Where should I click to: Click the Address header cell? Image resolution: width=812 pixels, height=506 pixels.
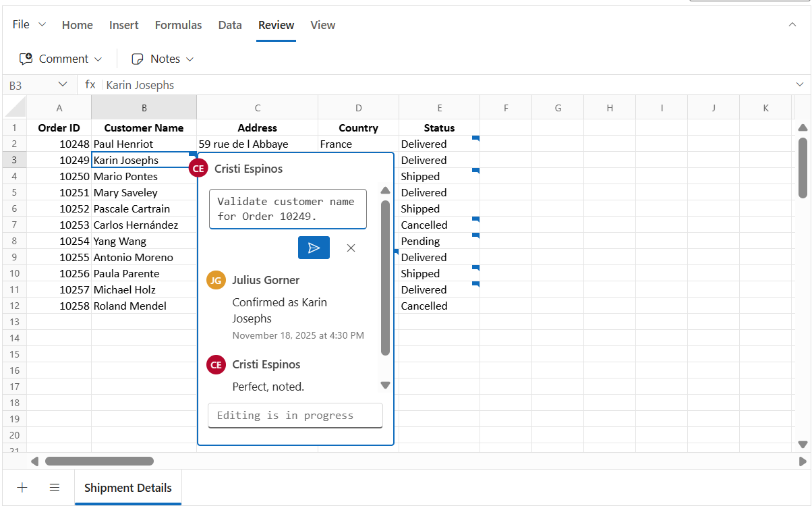(257, 128)
